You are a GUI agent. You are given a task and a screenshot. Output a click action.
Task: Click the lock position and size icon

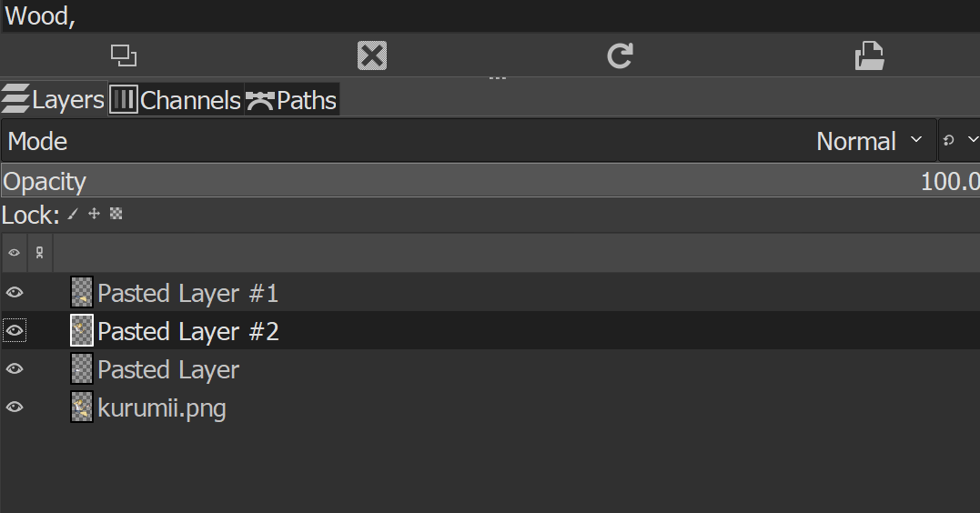coord(94,215)
